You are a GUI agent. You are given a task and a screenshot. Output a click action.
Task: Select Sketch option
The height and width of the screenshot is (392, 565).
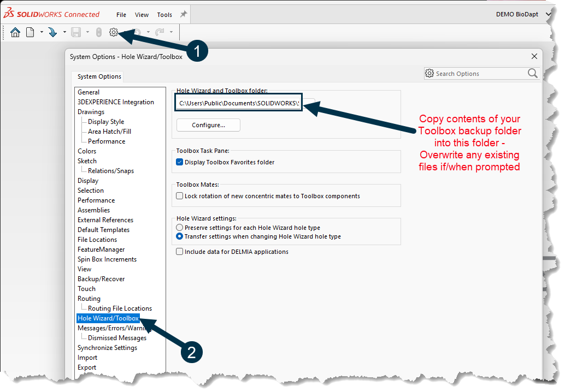coord(87,161)
